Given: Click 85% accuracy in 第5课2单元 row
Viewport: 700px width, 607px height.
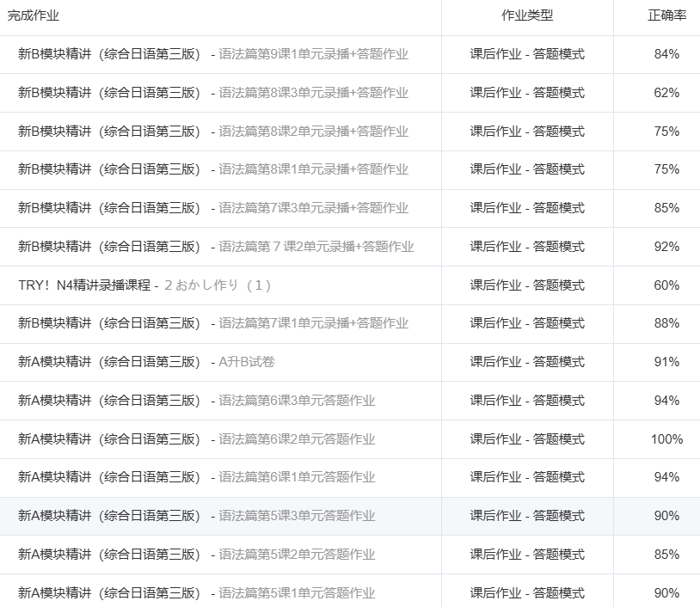Looking at the screenshot, I should [x=666, y=555].
